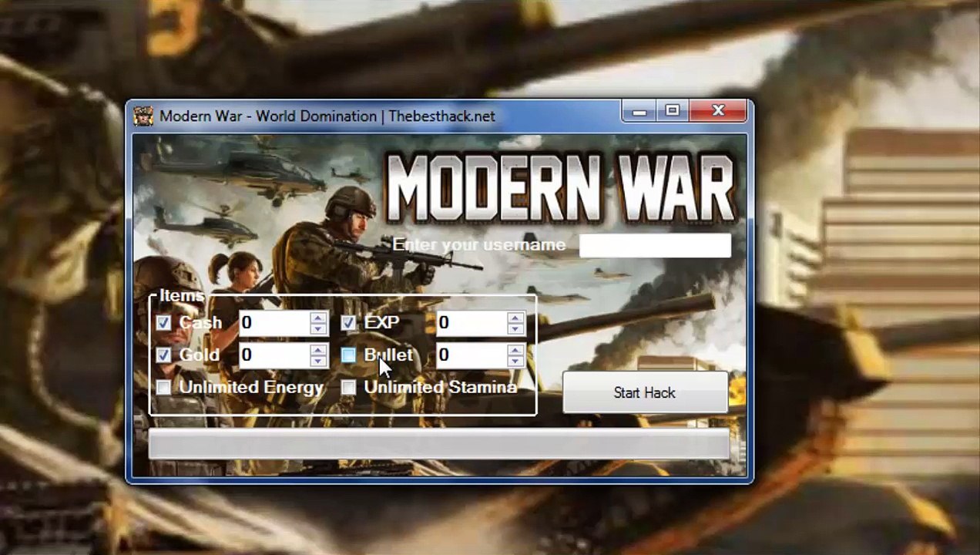Decrease the Gold value with down arrow
Image resolution: width=980 pixels, height=555 pixels.
coord(318,360)
